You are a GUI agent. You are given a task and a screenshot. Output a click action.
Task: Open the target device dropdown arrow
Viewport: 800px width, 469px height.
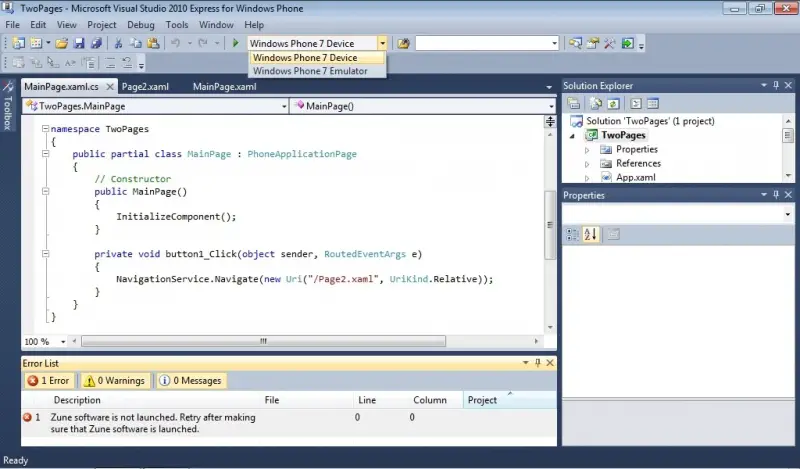click(382, 43)
